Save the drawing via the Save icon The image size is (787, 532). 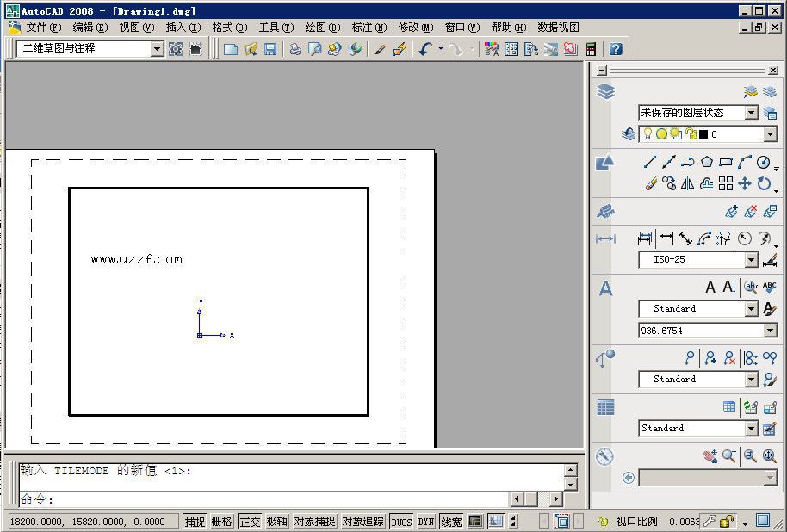(x=271, y=49)
